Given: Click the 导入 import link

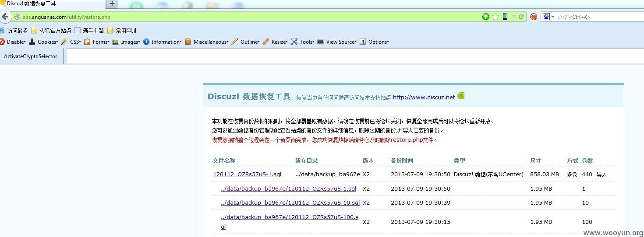Looking at the screenshot, I should pyautogui.click(x=602, y=174).
